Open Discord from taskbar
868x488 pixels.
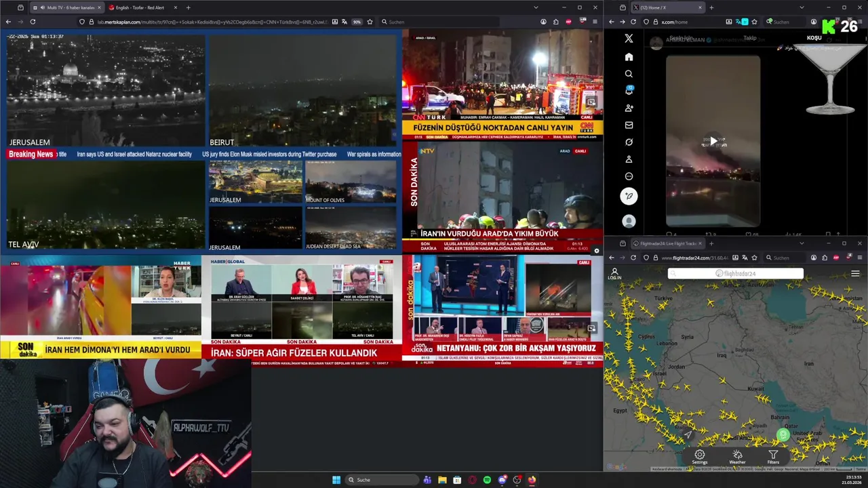click(502, 480)
